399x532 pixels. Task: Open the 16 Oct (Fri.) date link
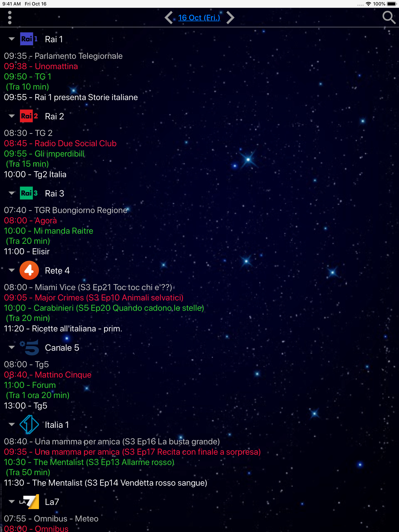tap(199, 18)
